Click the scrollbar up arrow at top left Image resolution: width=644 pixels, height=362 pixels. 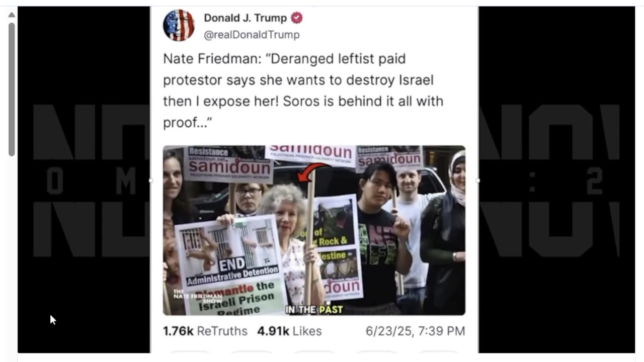12,15
